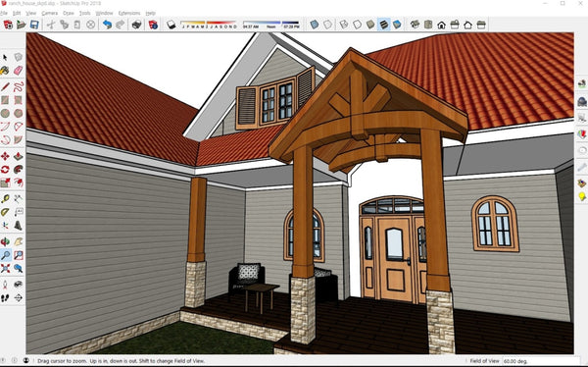This screenshot has height=367, width=588.
Task: Click the Save floppy disk icon
Action: [x=34, y=25]
